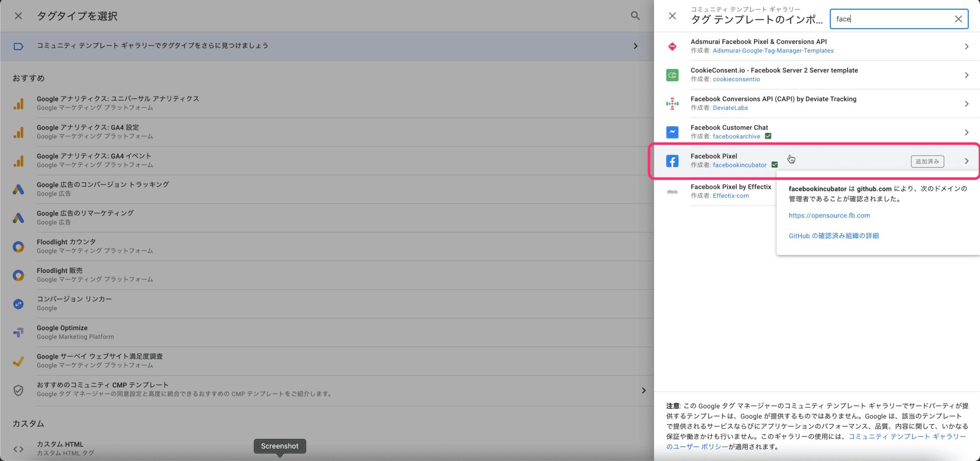Image resolution: width=980 pixels, height=461 pixels.
Task: Open Effectix-com author link
Action: (x=731, y=196)
